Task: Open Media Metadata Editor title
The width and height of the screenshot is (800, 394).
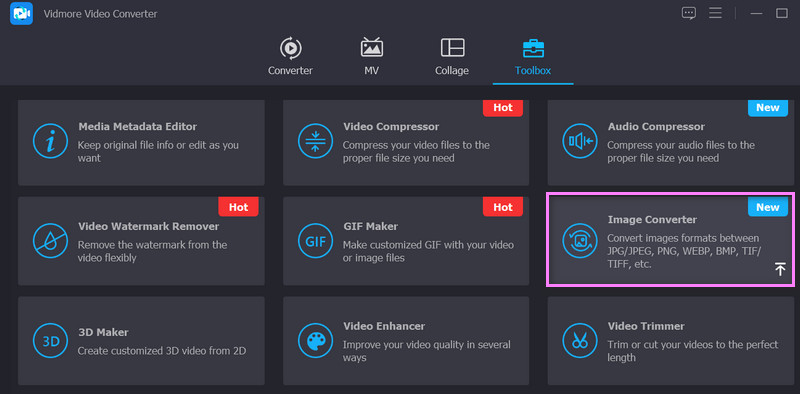Action: (137, 126)
